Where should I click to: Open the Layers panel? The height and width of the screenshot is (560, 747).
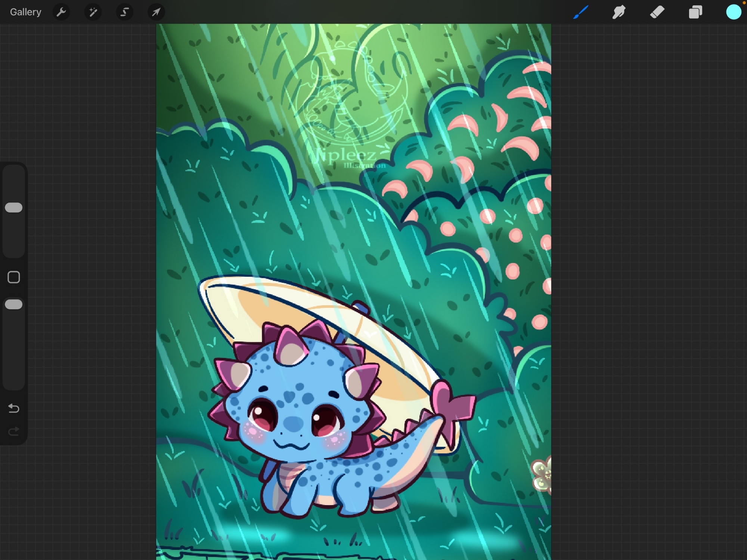click(x=695, y=12)
